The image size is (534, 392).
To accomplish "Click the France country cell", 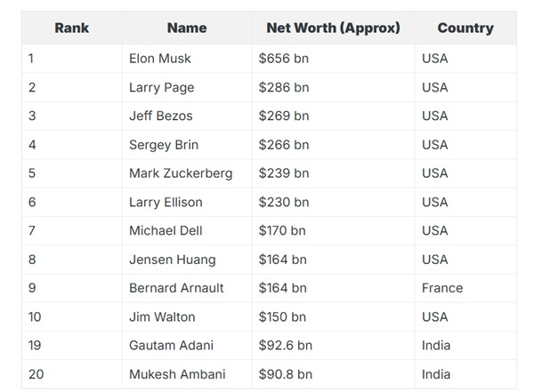I will click(442, 288).
